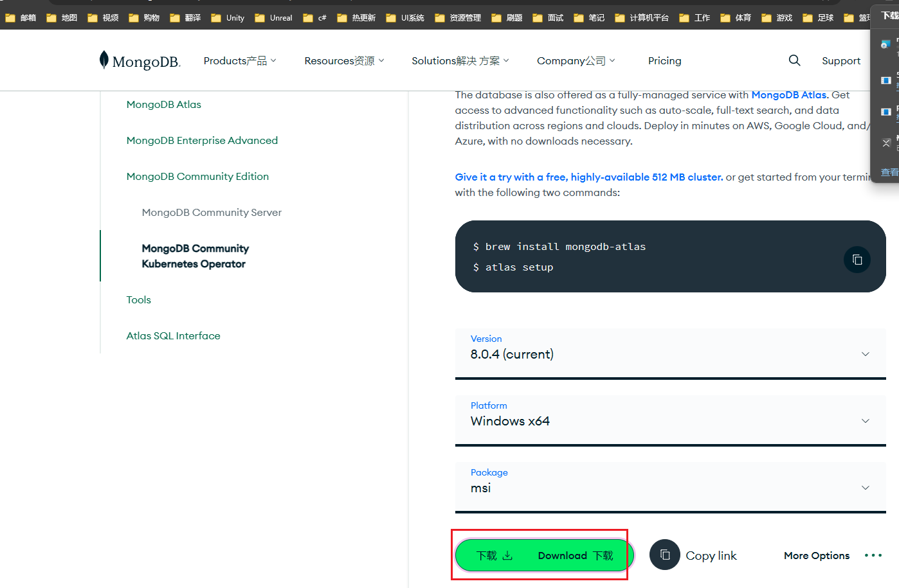The image size is (899, 588).
Task: Open the Products menu
Action: [x=239, y=61]
